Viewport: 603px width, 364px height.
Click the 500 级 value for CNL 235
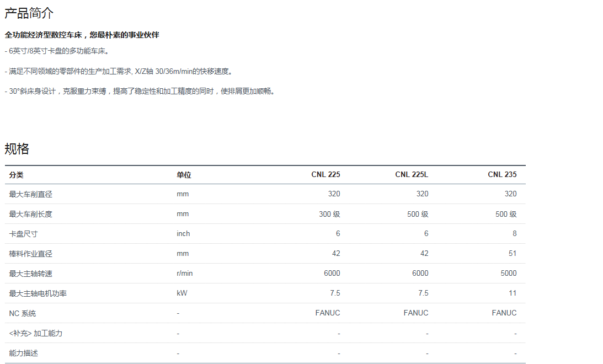[x=506, y=214]
